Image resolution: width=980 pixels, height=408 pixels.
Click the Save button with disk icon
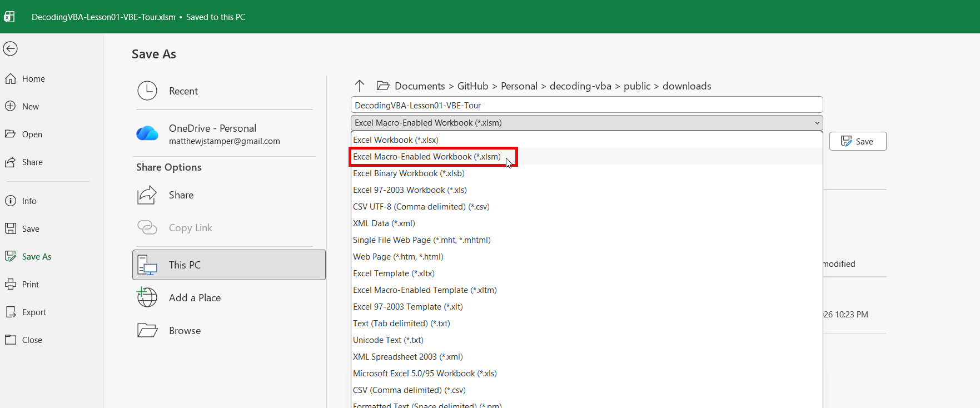tap(858, 141)
